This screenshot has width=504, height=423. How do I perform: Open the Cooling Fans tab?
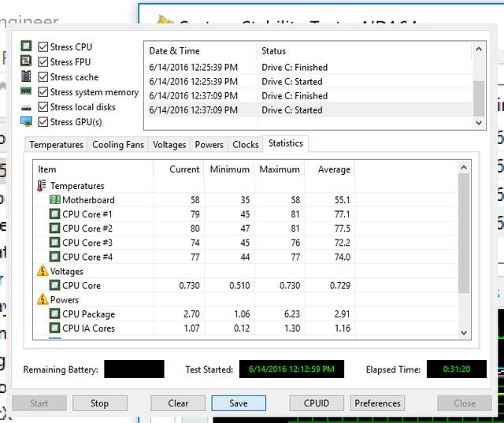click(118, 145)
